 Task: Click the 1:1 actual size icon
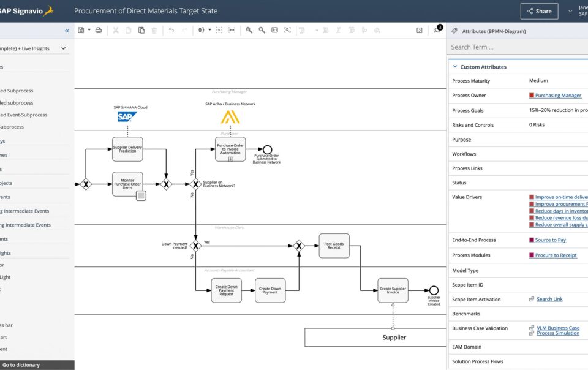(275, 30)
